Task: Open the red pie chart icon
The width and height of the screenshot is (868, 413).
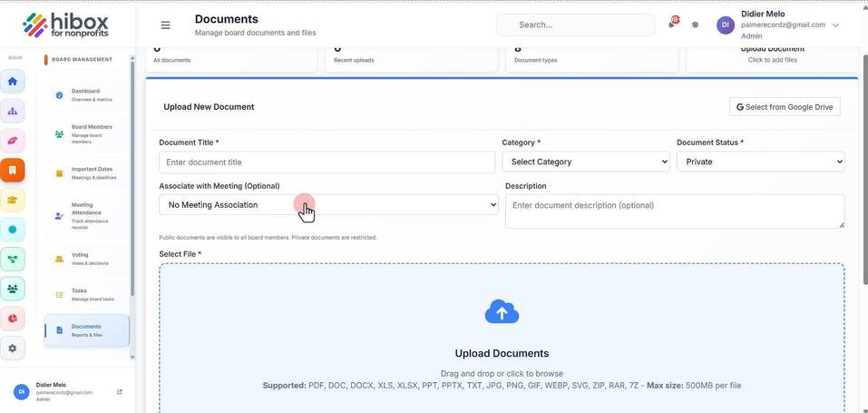Action: coord(12,319)
